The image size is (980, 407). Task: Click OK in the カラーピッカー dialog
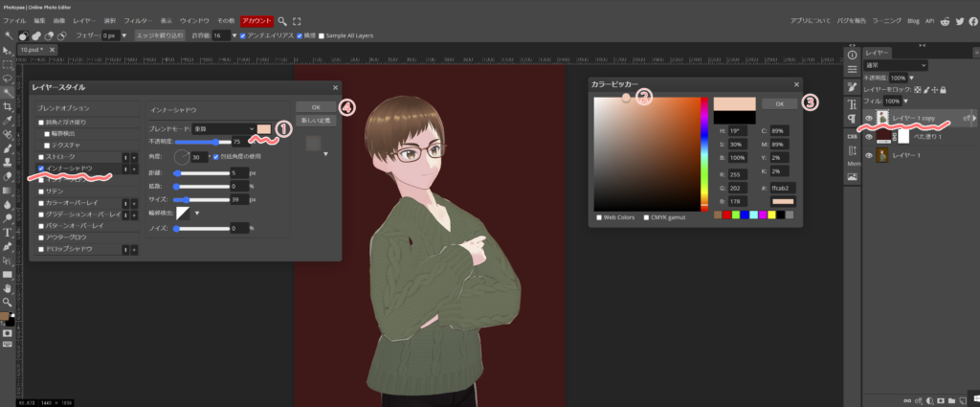point(779,103)
